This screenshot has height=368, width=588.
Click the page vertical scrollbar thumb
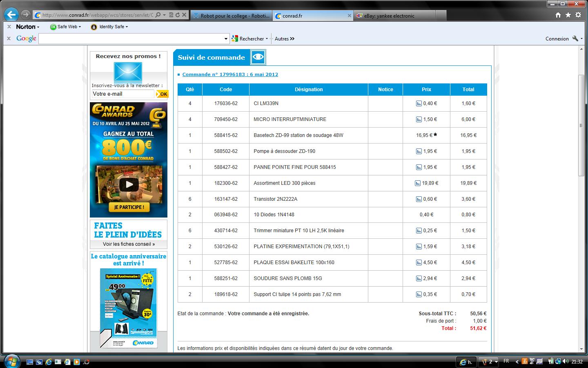(x=582, y=125)
